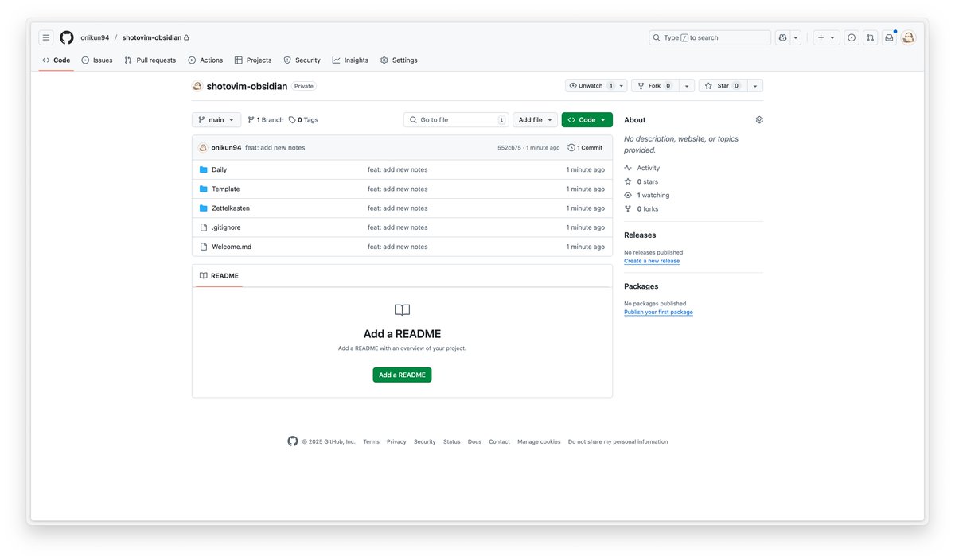Click the green Add a README button
The width and height of the screenshot is (955, 560).
click(402, 375)
